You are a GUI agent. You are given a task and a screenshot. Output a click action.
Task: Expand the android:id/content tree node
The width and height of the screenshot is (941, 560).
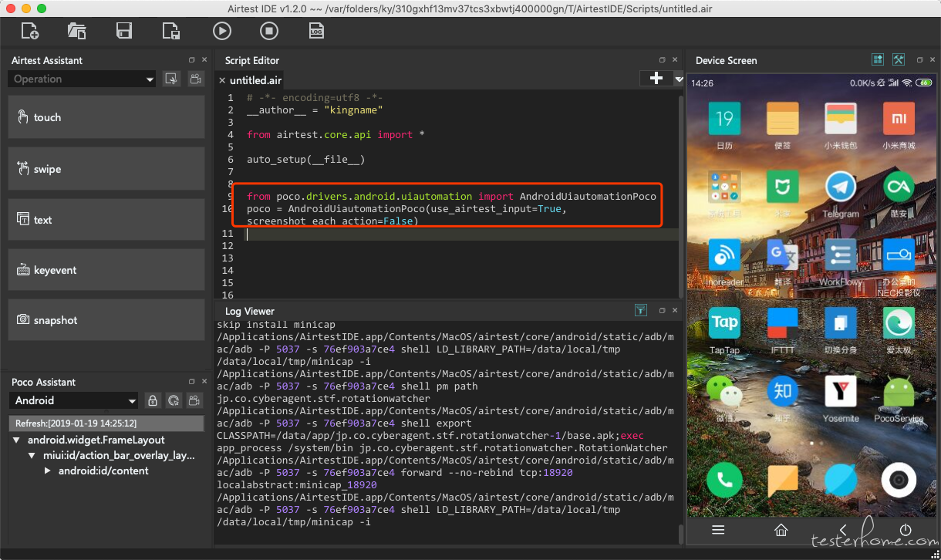48,471
